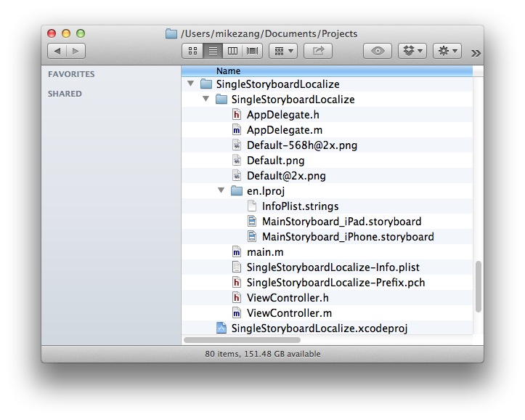Switch to column view
Viewport: 525px width, 420px height.
tap(232, 51)
